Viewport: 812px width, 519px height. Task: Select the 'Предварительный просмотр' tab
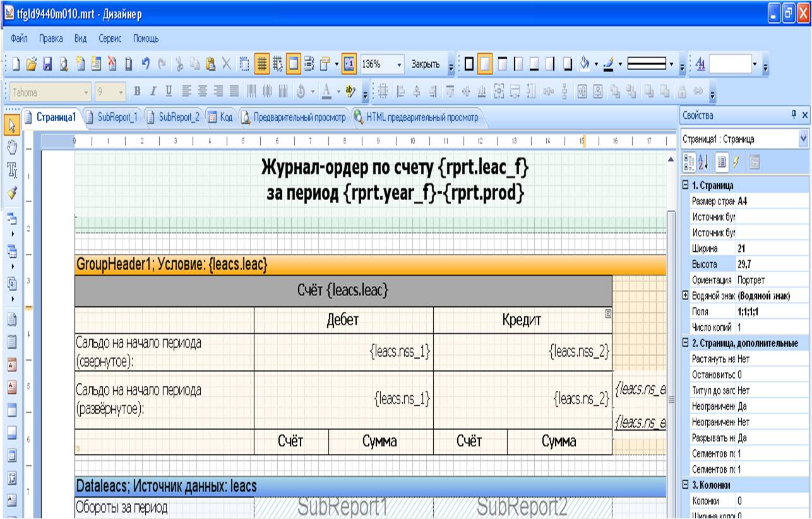click(295, 117)
